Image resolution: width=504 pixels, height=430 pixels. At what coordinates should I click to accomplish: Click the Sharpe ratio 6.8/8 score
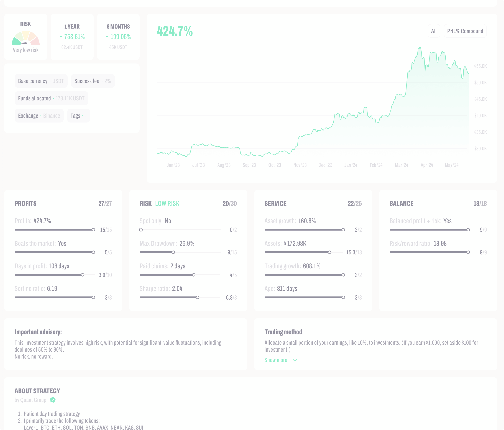[x=231, y=297]
